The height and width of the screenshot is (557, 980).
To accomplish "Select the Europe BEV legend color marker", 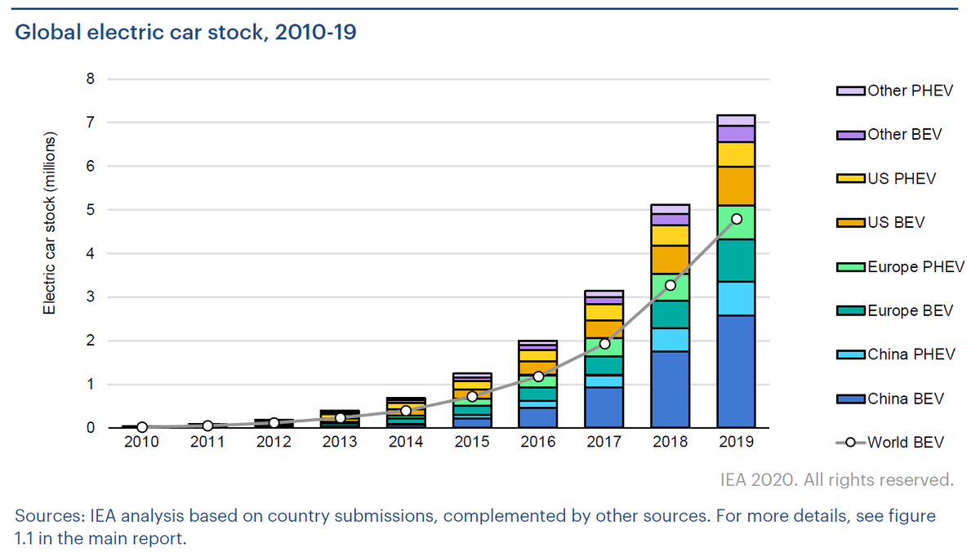I will [853, 310].
